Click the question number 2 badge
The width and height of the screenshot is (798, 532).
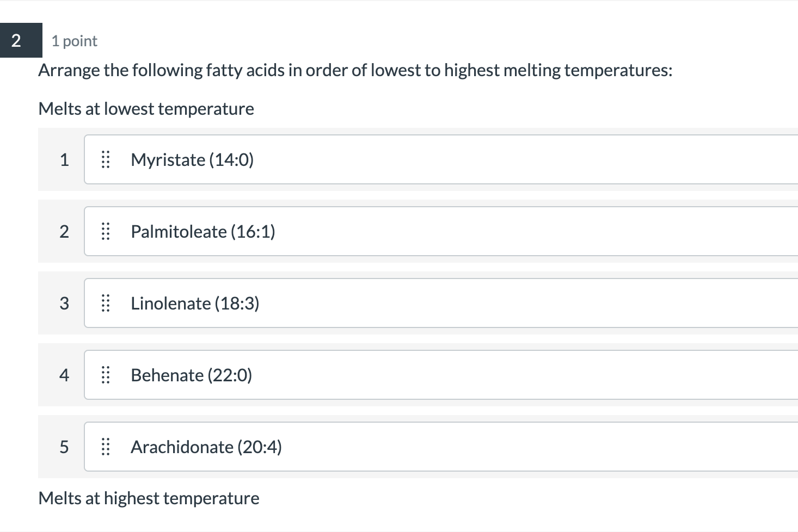click(16, 41)
